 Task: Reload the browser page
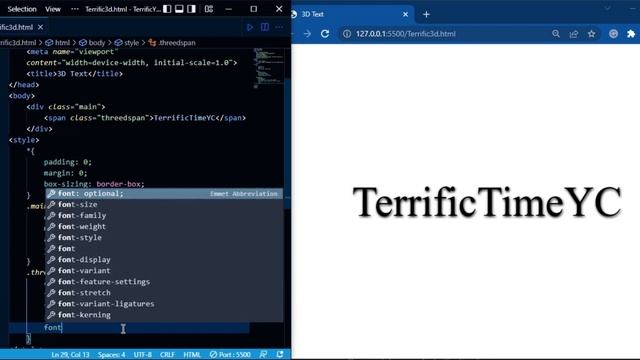point(325,34)
